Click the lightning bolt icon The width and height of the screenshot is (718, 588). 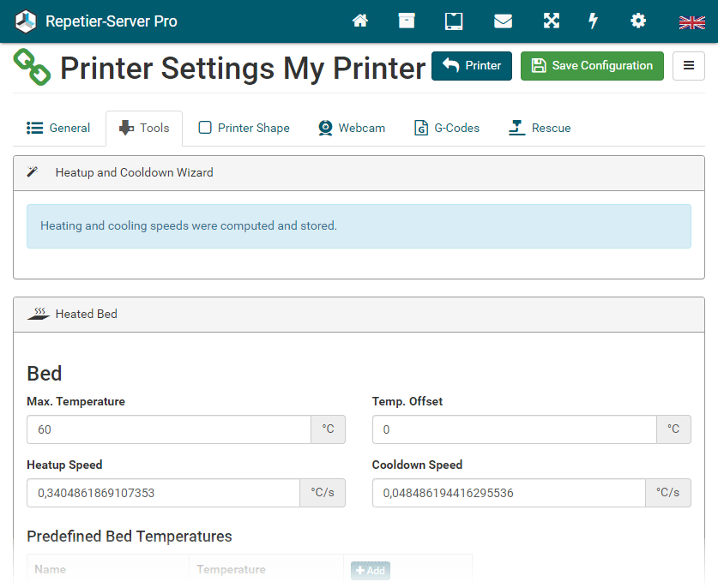593,21
